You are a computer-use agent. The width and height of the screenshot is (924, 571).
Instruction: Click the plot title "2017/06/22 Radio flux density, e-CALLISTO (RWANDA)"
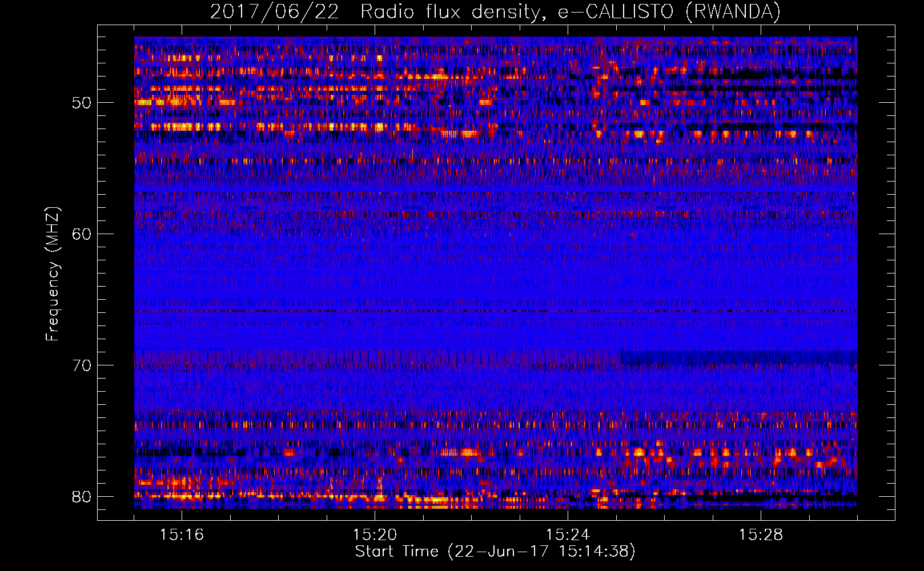pyautogui.click(x=495, y=11)
